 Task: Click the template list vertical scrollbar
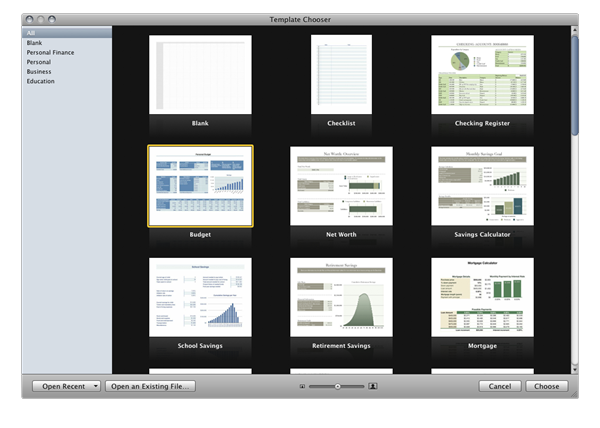[574, 85]
